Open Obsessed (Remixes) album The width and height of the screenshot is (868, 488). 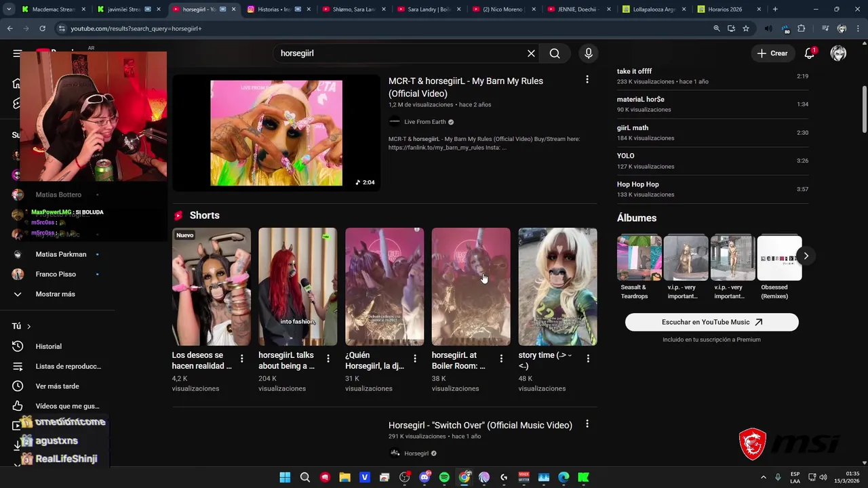click(779, 268)
